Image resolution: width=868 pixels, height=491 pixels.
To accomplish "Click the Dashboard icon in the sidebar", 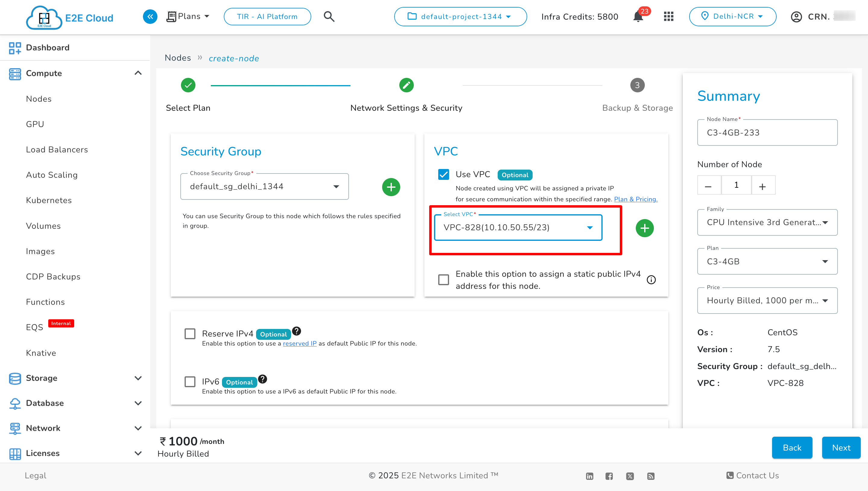I will [15, 48].
